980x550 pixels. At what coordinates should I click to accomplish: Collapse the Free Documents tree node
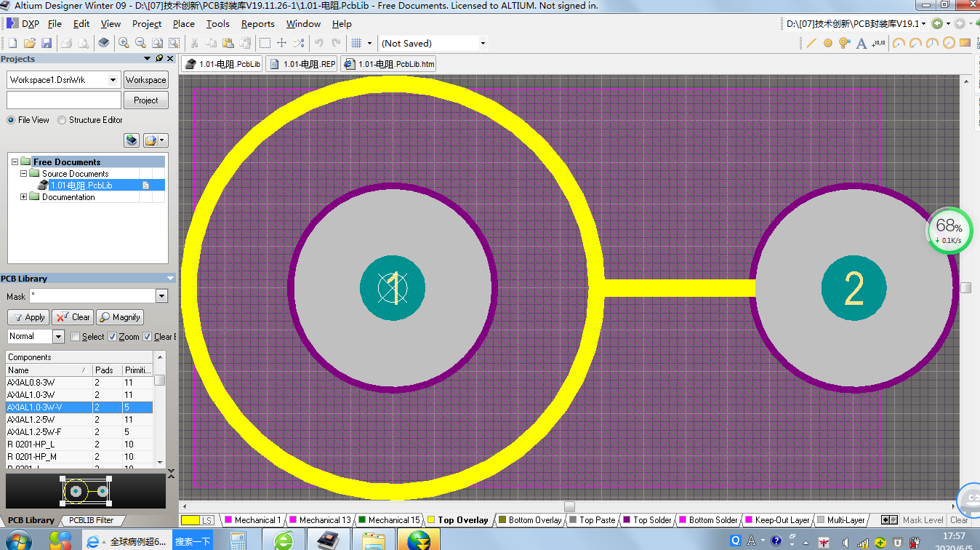(x=15, y=162)
